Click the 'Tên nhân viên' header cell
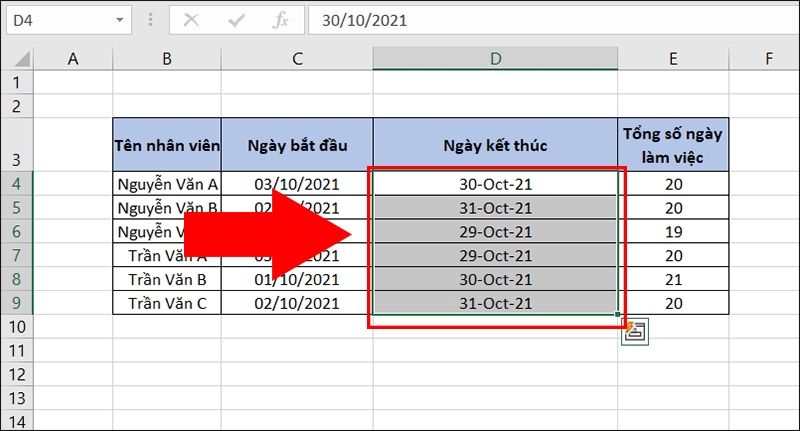 [x=167, y=145]
